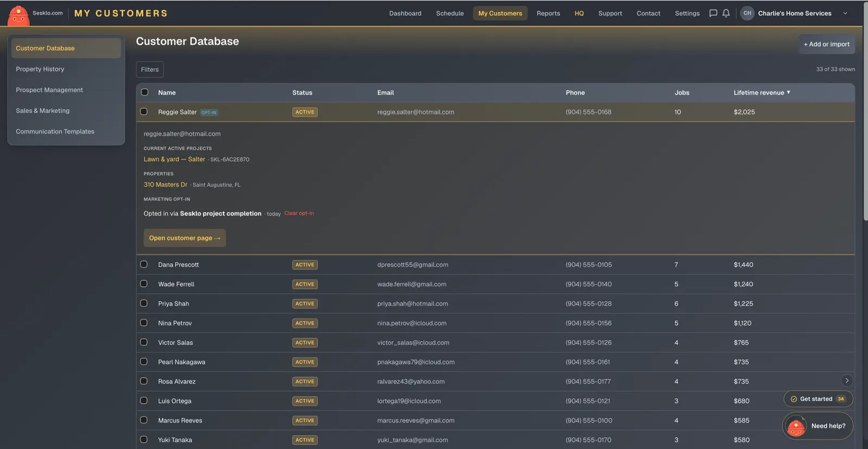Check the box for Reggie Salter
The image size is (868, 449).
(144, 112)
